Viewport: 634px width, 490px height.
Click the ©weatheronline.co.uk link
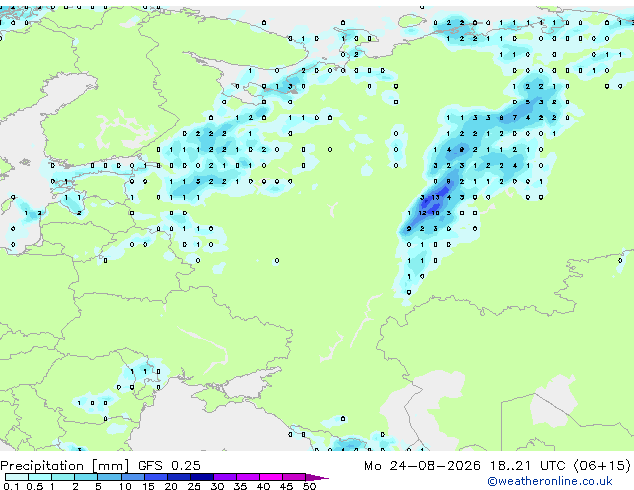[x=549, y=481]
